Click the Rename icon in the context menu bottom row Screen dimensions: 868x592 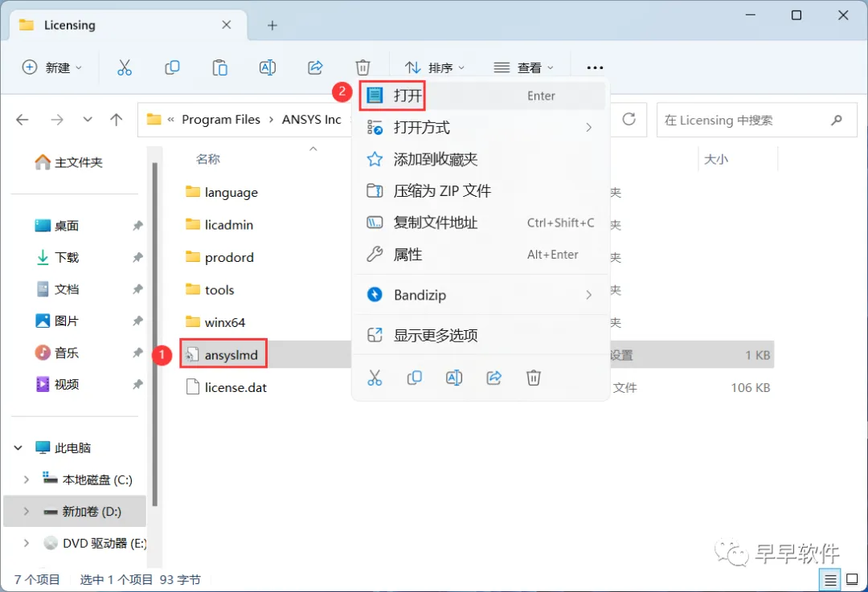[x=454, y=378]
